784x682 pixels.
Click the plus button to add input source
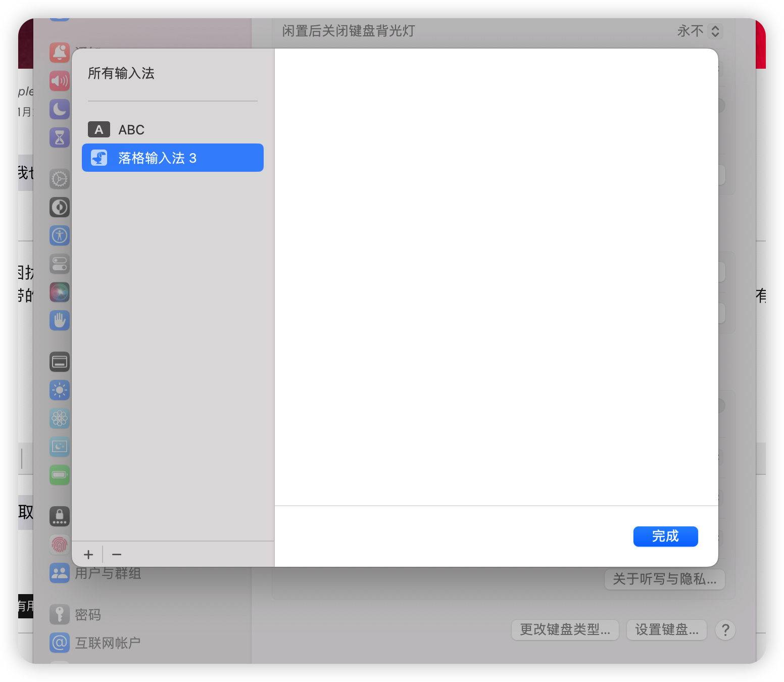(88, 555)
